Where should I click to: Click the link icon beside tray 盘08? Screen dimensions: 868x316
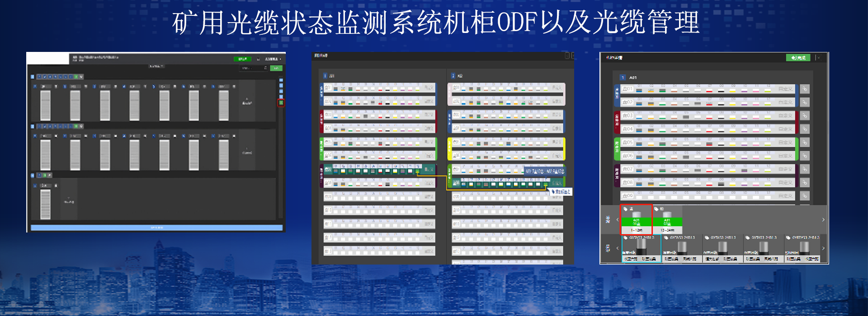point(804,182)
